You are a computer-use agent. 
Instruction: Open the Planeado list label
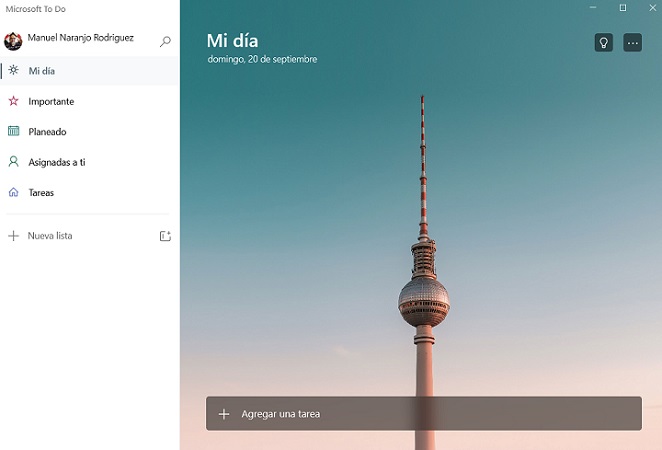(47, 132)
